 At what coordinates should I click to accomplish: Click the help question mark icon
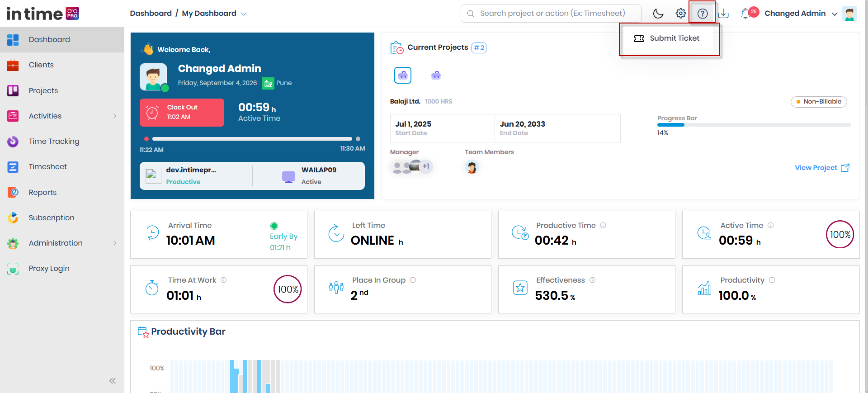click(x=702, y=14)
